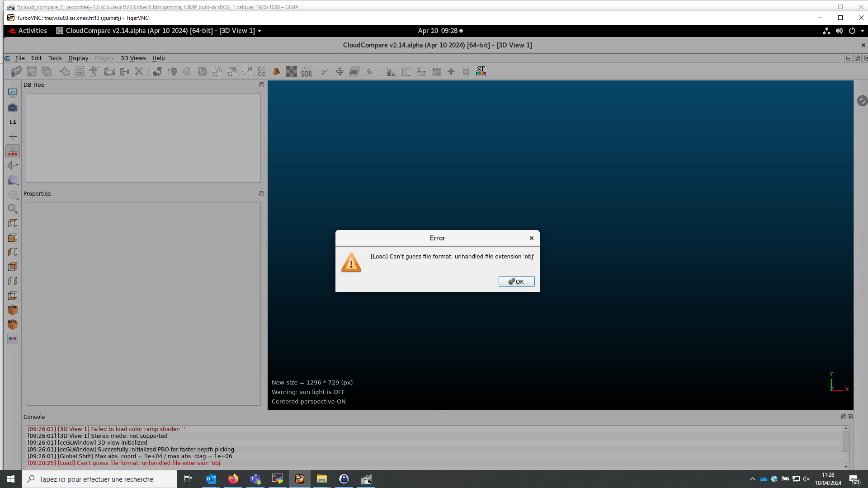The image size is (868, 488).
Task: Click the SF scalar field icon
Action: (481, 71)
